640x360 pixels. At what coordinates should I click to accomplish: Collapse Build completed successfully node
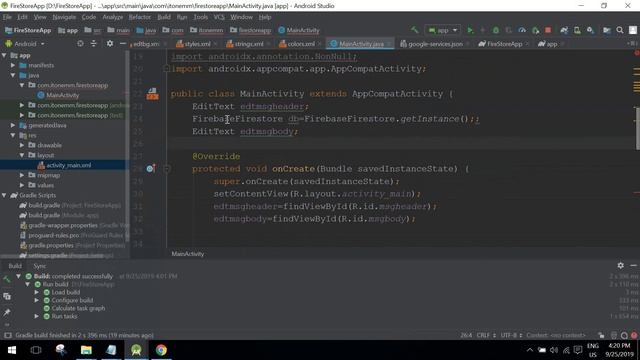pos(18,276)
